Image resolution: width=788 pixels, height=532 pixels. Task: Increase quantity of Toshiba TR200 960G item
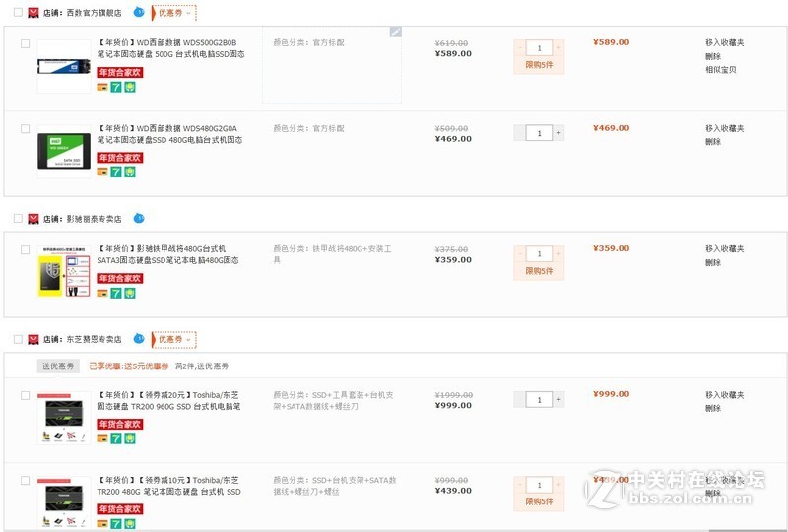[558, 399]
